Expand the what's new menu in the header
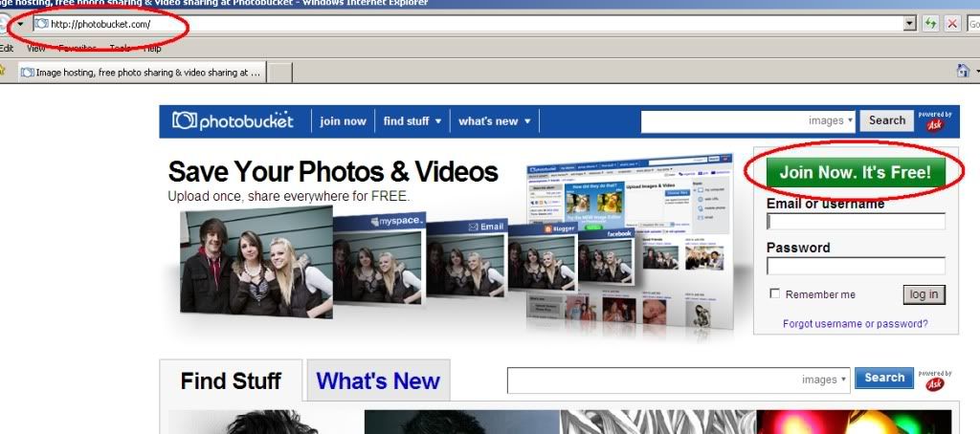 [495, 121]
